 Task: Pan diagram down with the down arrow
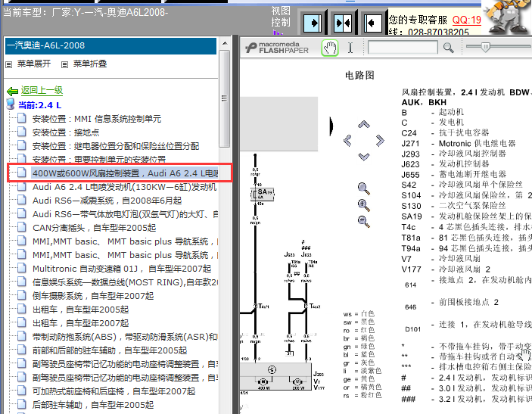pos(364,157)
